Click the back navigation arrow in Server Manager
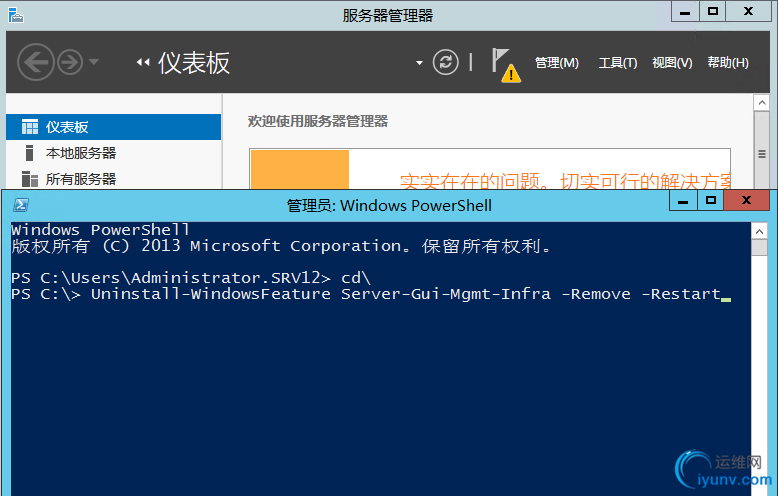Screen dimensions: 778x496 (x=36, y=63)
